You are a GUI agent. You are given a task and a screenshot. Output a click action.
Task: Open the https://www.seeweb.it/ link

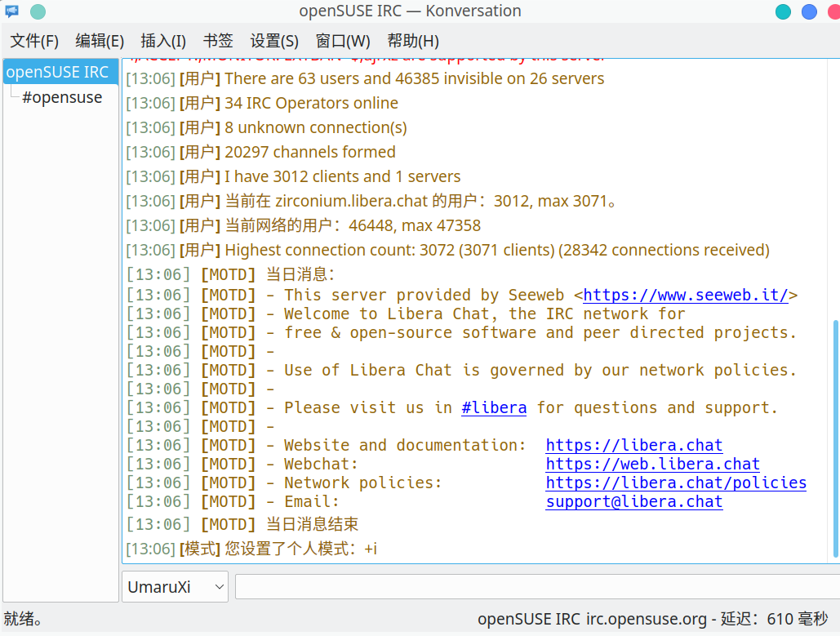[685, 296]
